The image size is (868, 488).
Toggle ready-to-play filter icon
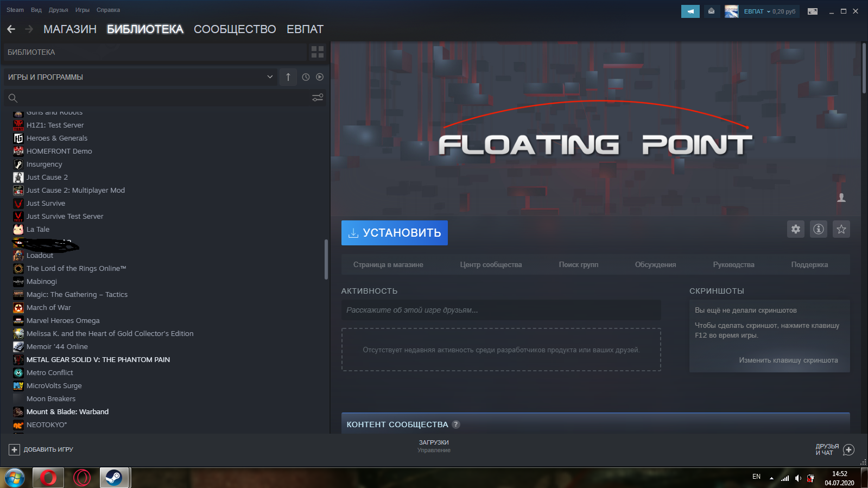click(x=320, y=77)
